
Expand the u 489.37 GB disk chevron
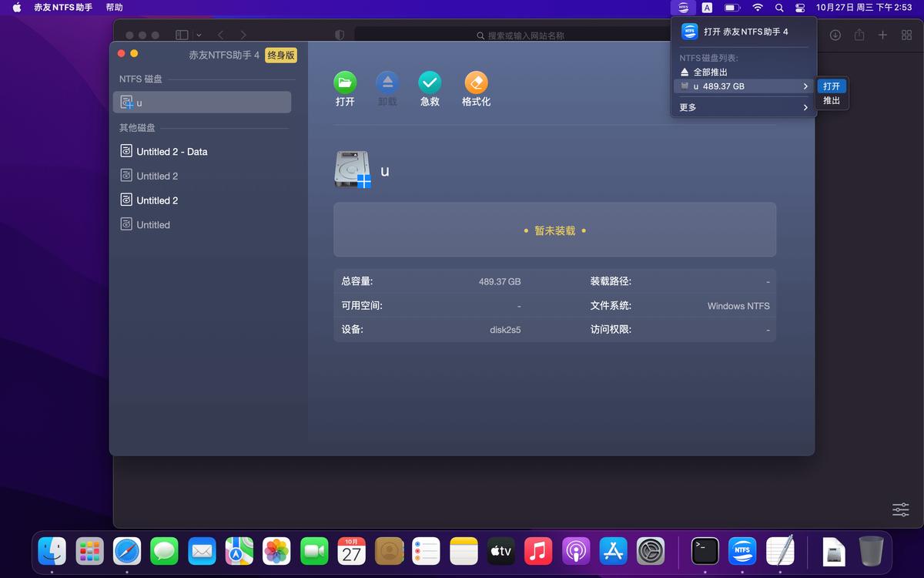pyautogui.click(x=805, y=86)
